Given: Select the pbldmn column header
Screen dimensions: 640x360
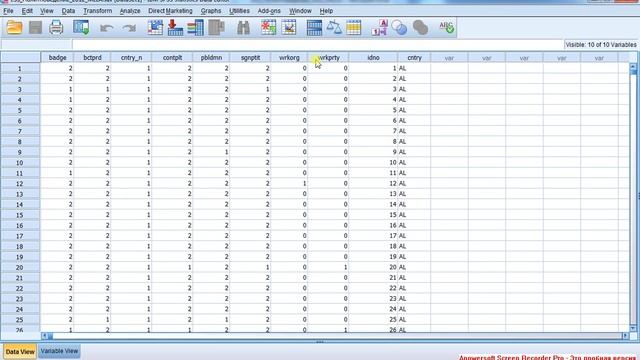Looking at the screenshot, I should tap(211, 58).
